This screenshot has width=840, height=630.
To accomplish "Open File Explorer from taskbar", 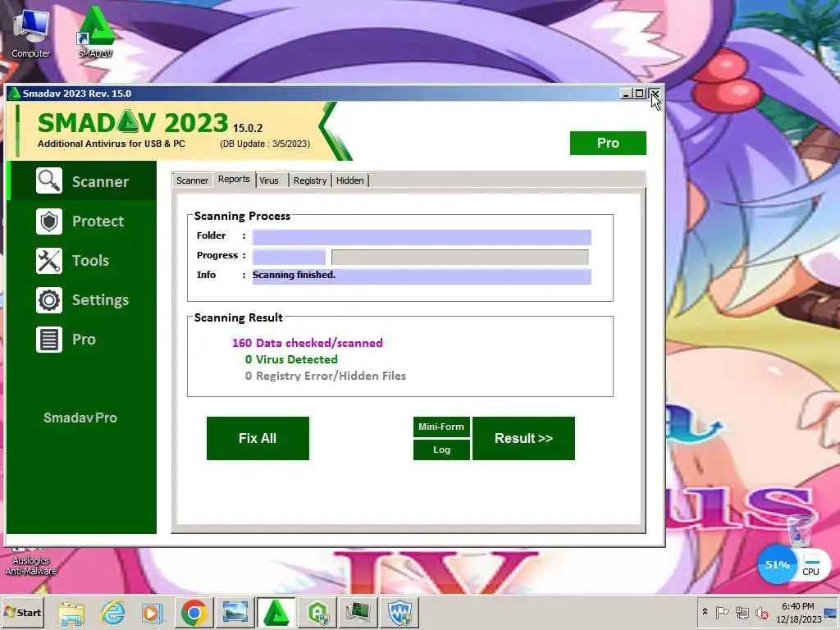I will tap(72, 612).
